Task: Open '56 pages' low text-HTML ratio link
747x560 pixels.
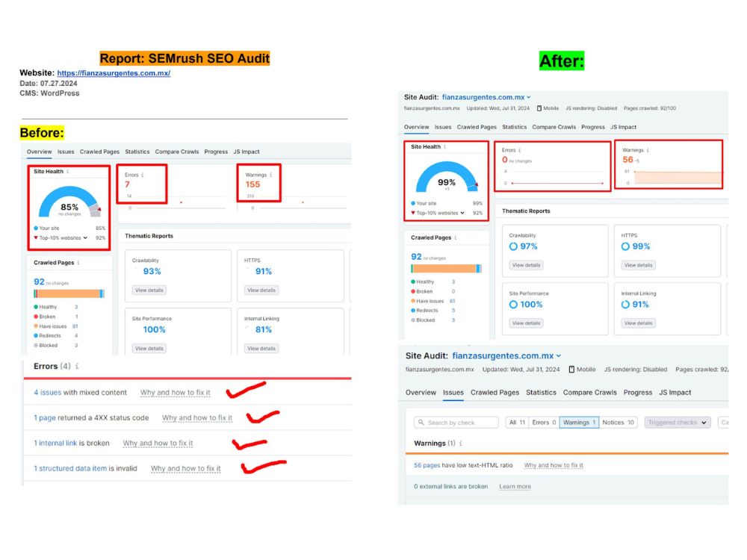Action: click(x=427, y=465)
